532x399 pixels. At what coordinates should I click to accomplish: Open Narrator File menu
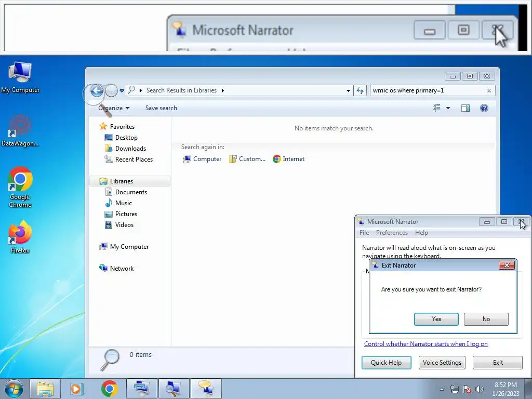pos(364,233)
